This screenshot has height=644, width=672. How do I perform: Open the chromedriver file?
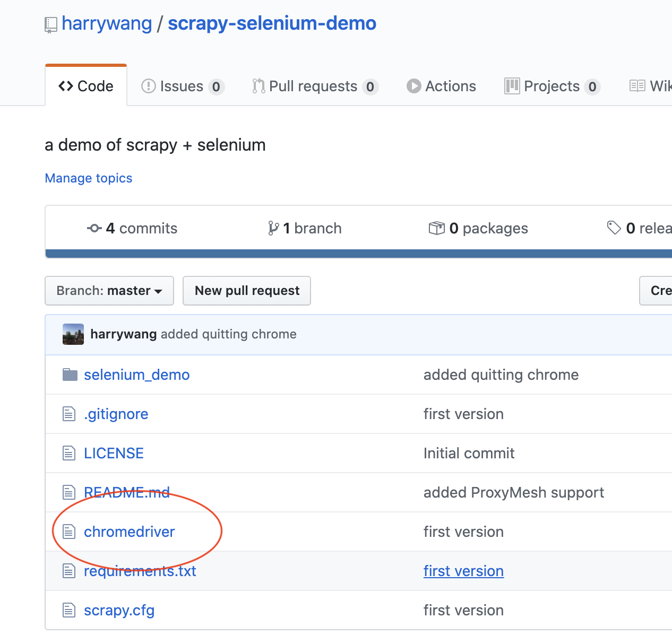pos(129,532)
